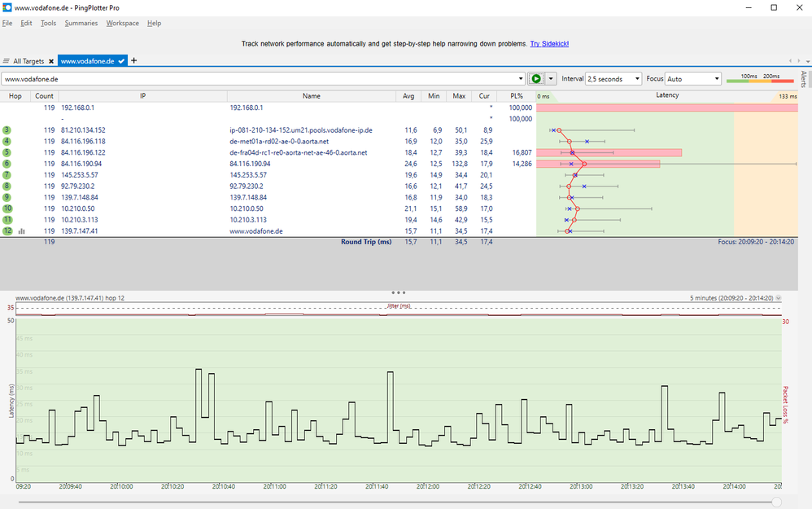
Task: Click the timeline graph title www.vodafone.de hop 12
Action: [70, 298]
